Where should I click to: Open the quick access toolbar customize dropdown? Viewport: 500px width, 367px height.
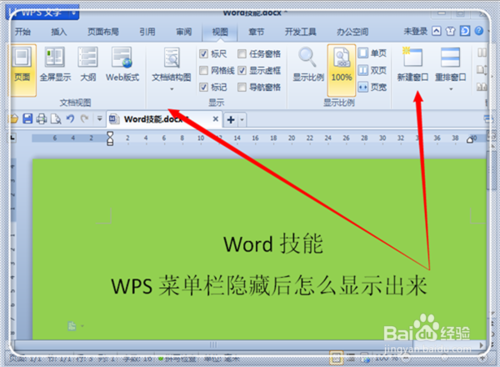tap(99, 119)
